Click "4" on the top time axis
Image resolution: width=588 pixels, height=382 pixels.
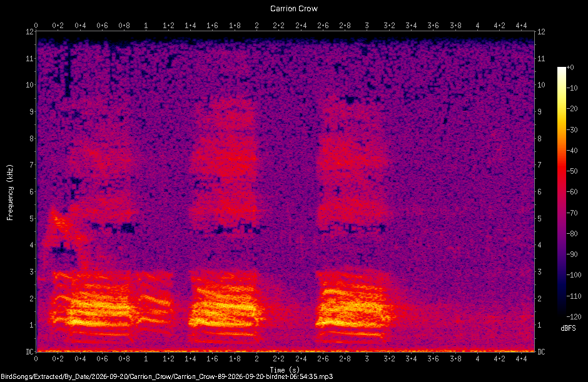[x=477, y=26]
